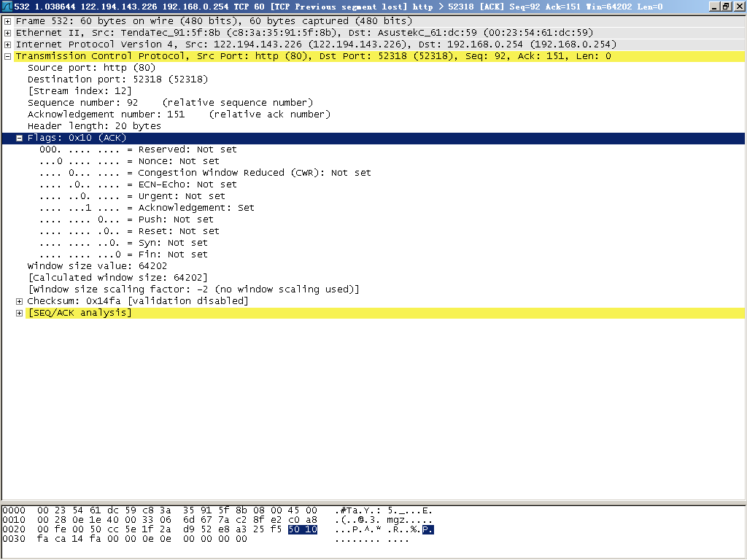This screenshot has width=747, height=560.
Task: Select 'Nonce: Not set' flag row
Action: [x=129, y=161]
